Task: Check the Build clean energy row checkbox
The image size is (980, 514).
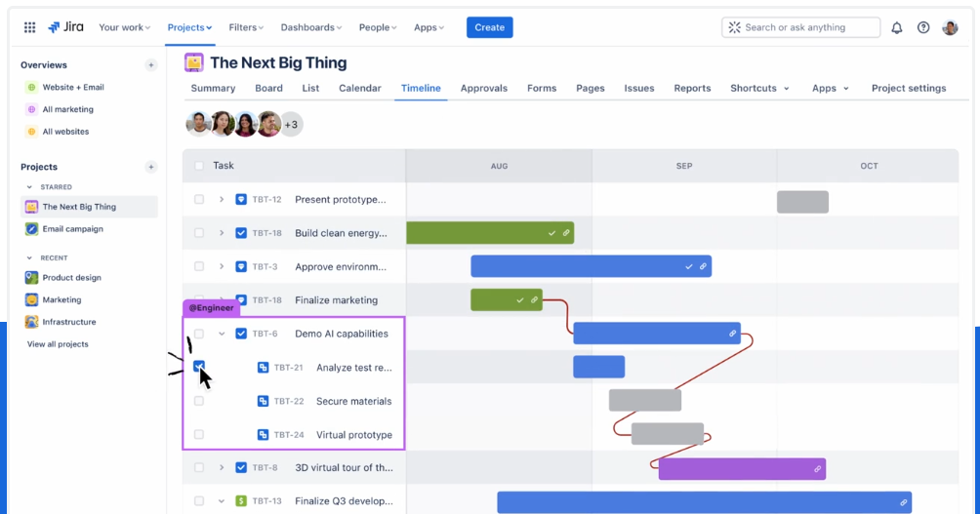Action: click(x=199, y=233)
